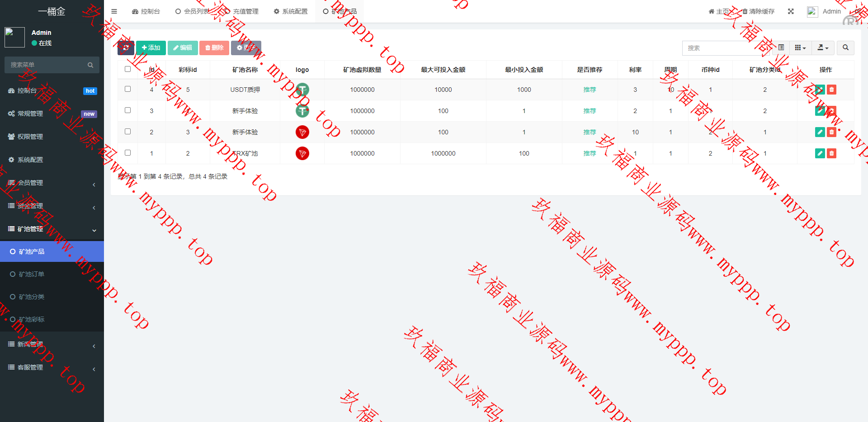868x422 pixels.
Task: Expand the 会员管理 sidebar menu
Action: coord(52,183)
